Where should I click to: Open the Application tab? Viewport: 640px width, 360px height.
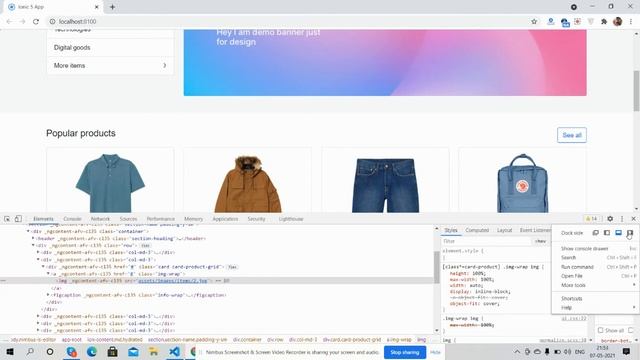tap(225, 219)
